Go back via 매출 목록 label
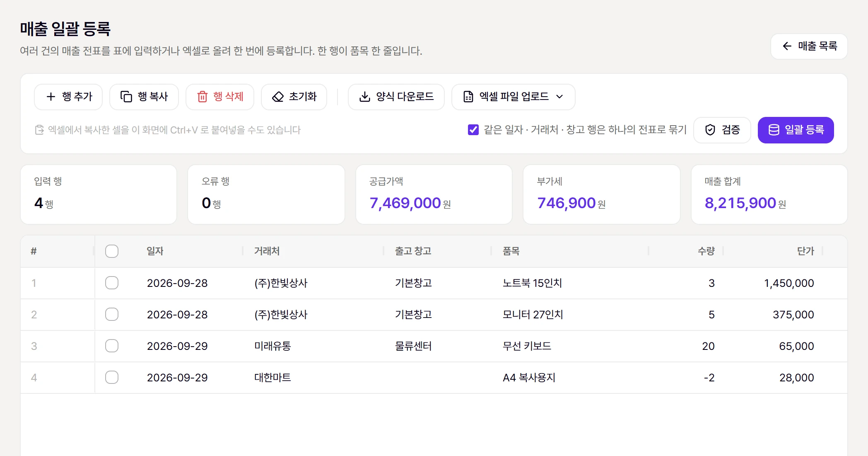The width and height of the screenshot is (868, 456). click(818, 46)
